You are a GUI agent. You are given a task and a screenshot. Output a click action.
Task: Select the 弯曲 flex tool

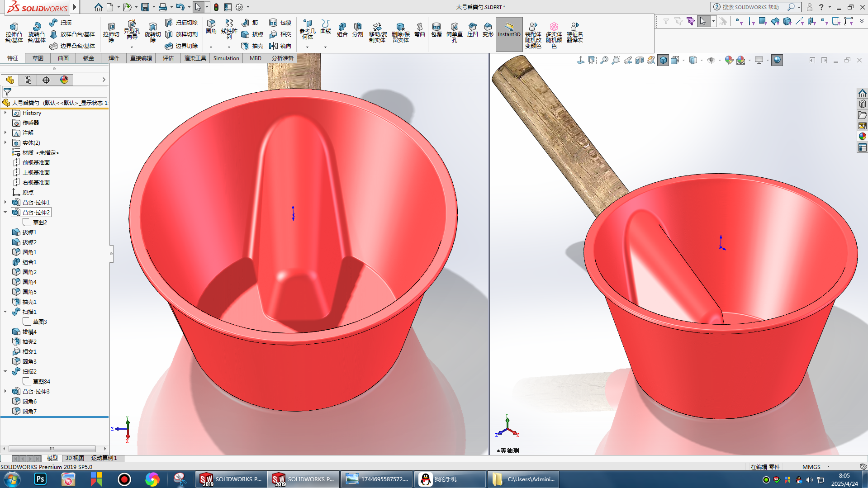[x=419, y=29]
